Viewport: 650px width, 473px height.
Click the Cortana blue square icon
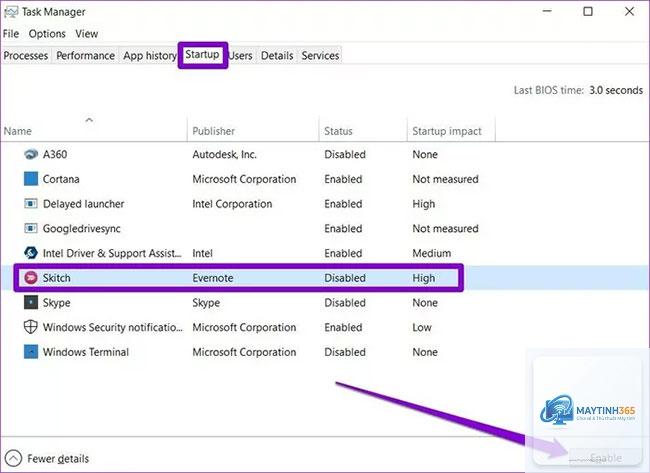31,179
